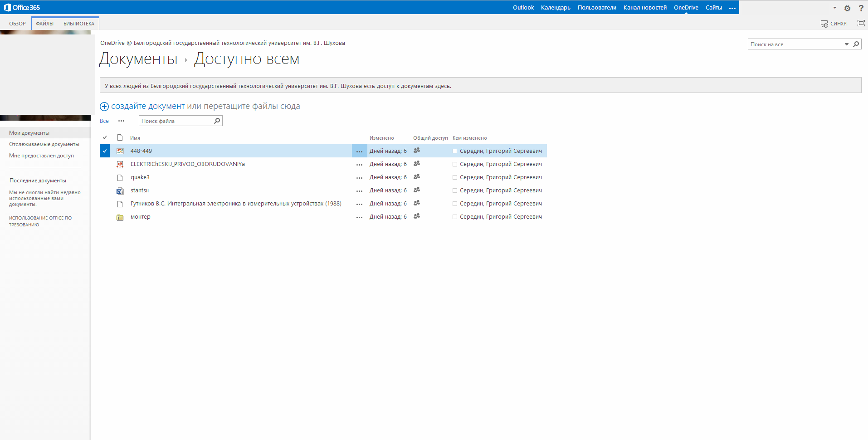Click the Документы breadcrumb title
Screen dimensions: 868x440
[138, 59]
